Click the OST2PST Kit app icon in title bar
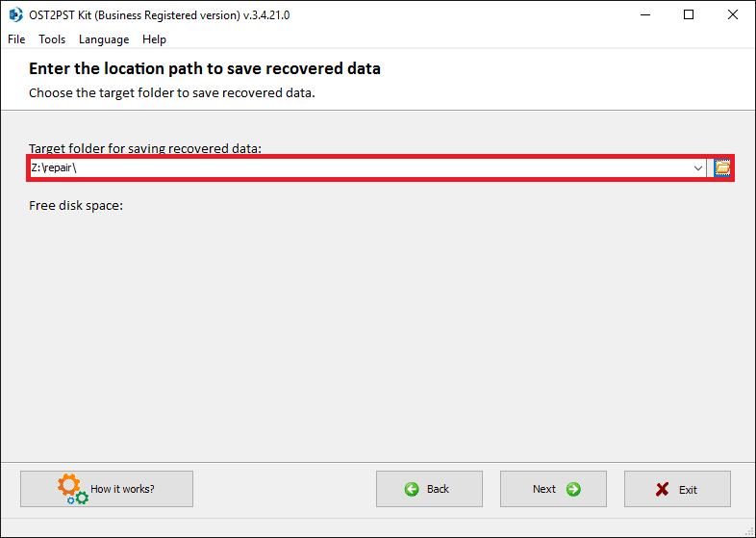756x538 pixels. coord(15,15)
